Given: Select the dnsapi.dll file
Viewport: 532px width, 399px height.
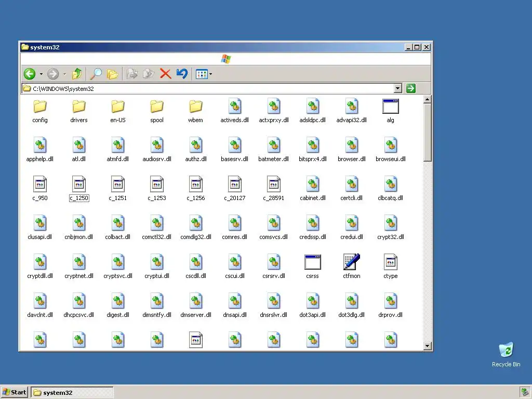Looking at the screenshot, I should tap(234, 306).
